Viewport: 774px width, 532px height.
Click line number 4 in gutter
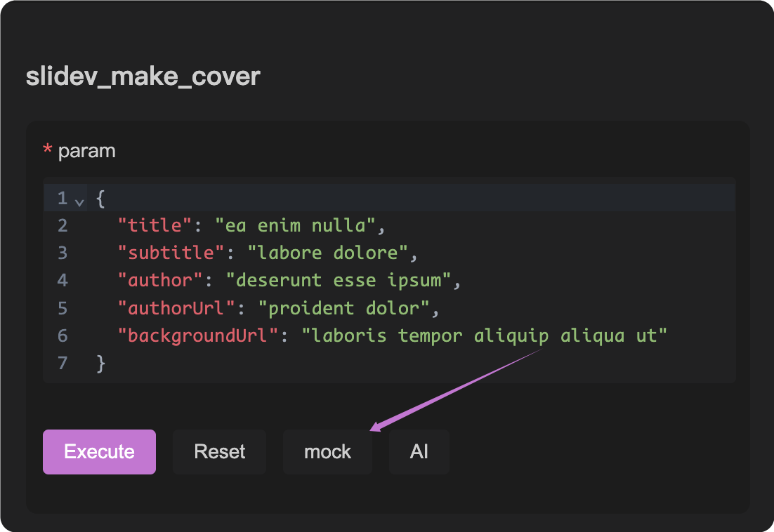click(63, 281)
